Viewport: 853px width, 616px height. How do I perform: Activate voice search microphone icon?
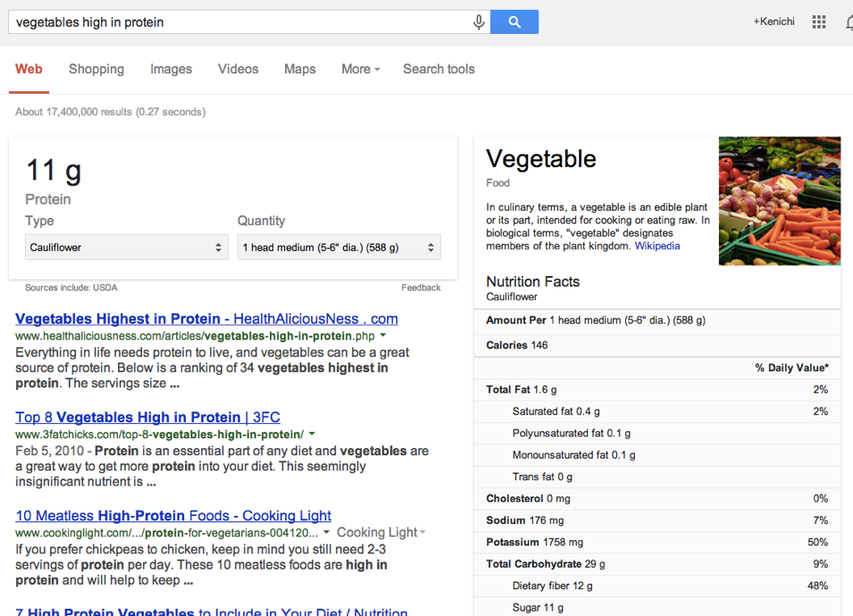tap(479, 22)
